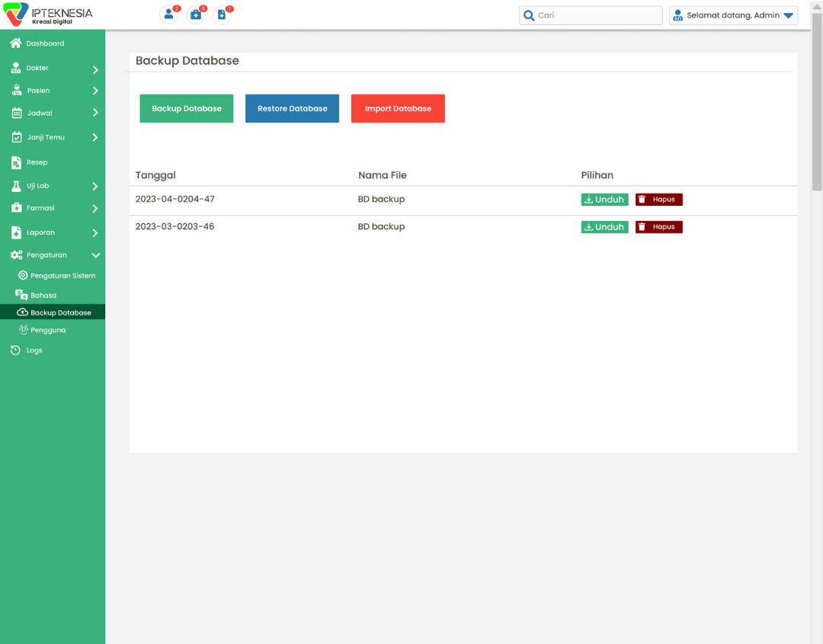Open Dashboard from the home icon

point(16,43)
